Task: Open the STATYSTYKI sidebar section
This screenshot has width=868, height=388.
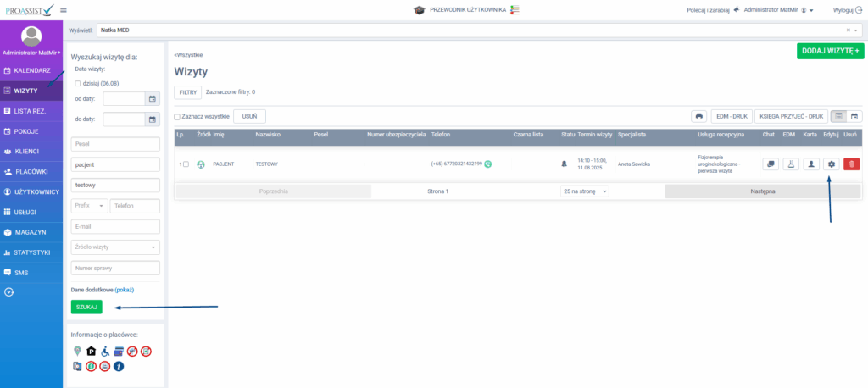Action: (x=31, y=252)
